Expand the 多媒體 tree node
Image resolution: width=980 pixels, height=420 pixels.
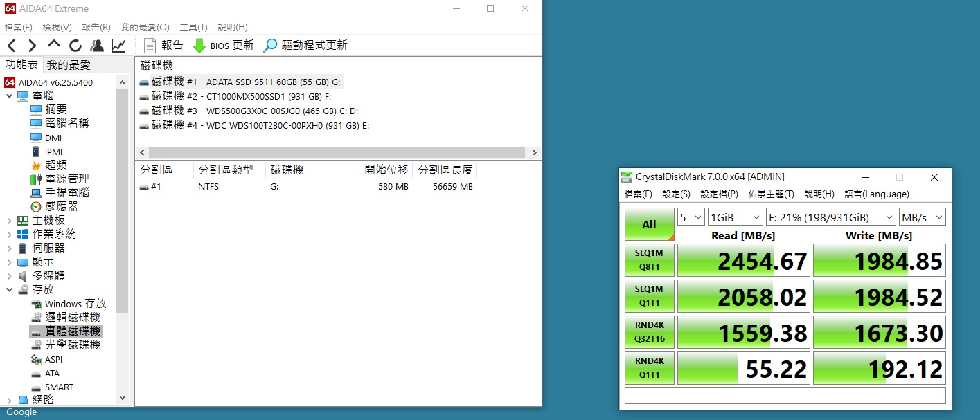[9, 275]
